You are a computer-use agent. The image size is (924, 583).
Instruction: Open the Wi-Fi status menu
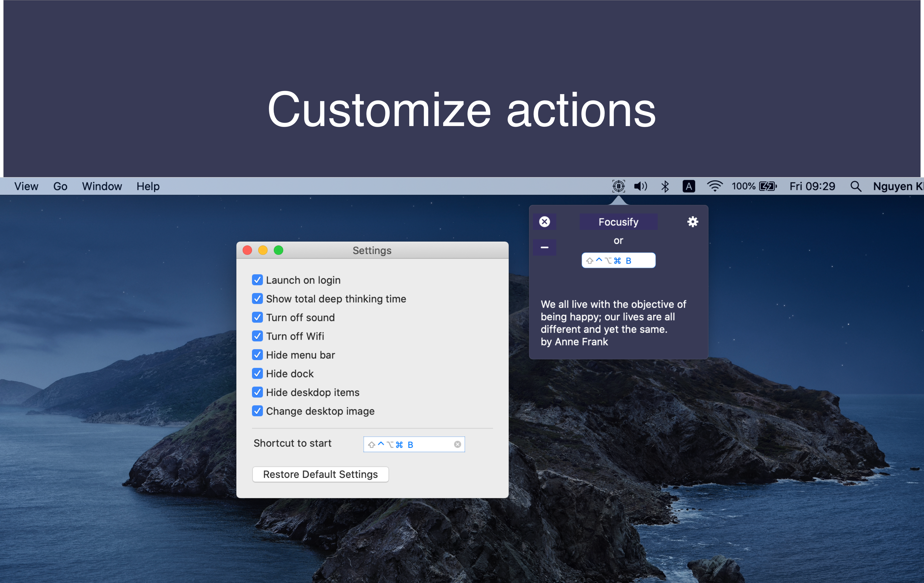coord(714,186)
